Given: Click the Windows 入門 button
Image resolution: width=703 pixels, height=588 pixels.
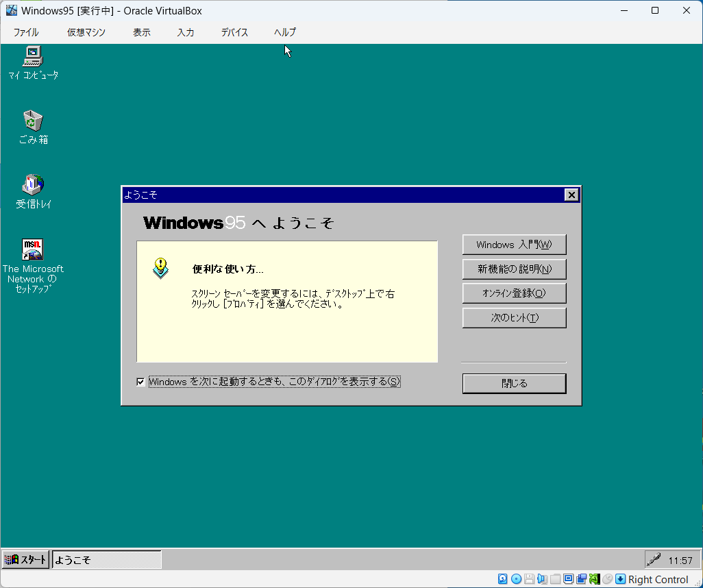Looking at the screenshot, I should (514, 245).
